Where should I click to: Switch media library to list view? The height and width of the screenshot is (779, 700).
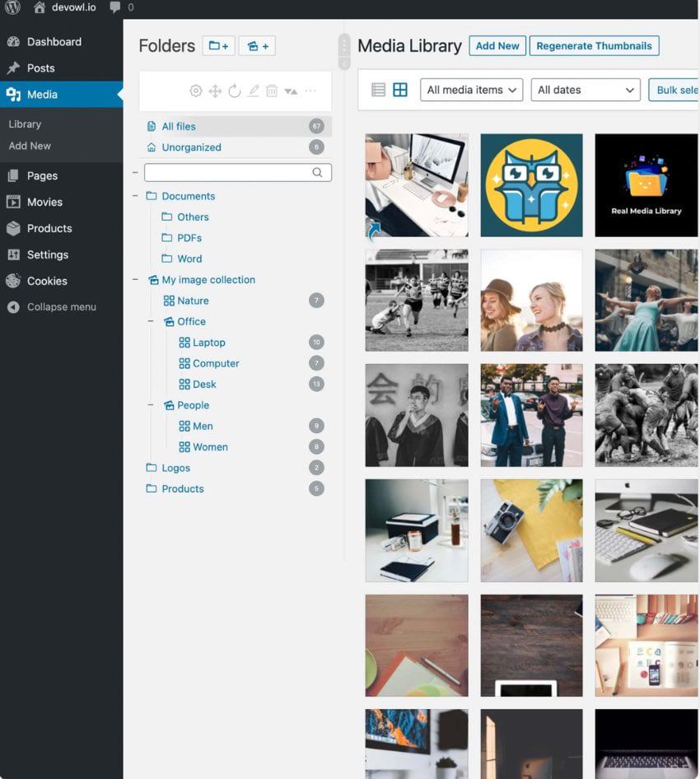click(379, 90)
